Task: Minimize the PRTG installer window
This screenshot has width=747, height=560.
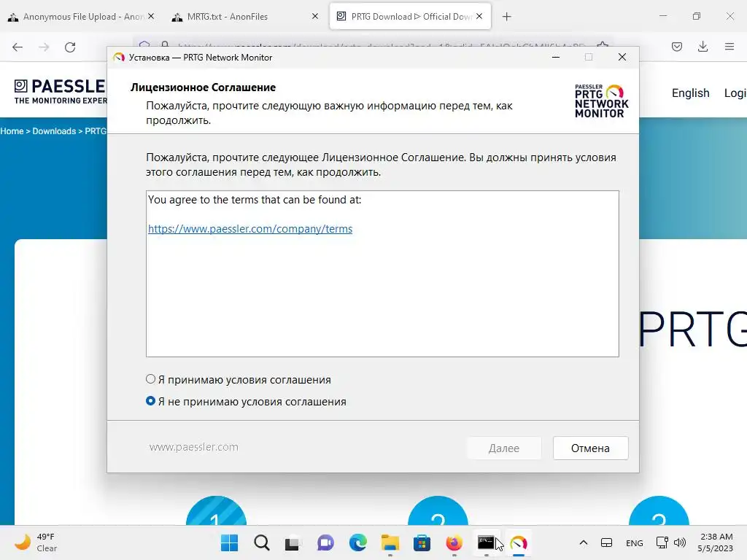Action: [555, 57]
